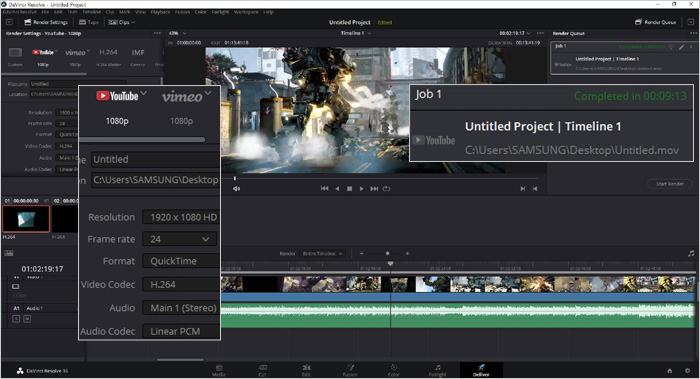Select the Deliver page tab

481,370
